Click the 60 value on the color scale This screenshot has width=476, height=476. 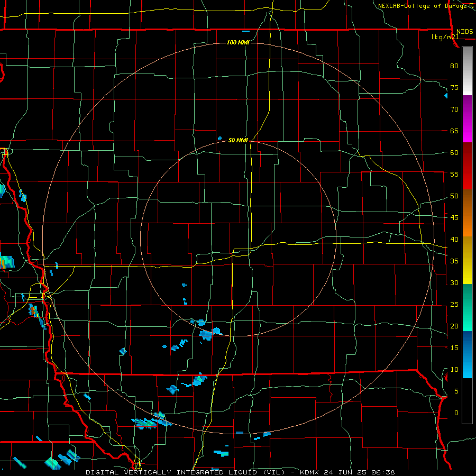[454, 153]
